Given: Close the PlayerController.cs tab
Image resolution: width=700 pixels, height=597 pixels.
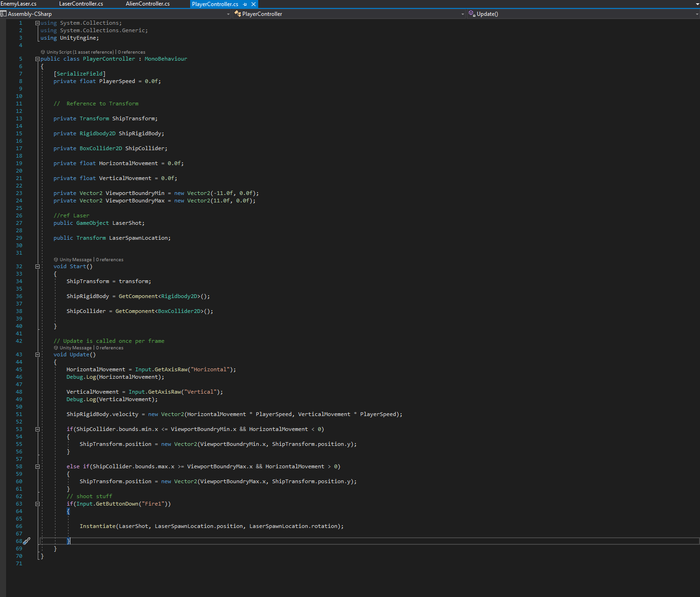Looking at the screenshot, I should click(254, 4).
